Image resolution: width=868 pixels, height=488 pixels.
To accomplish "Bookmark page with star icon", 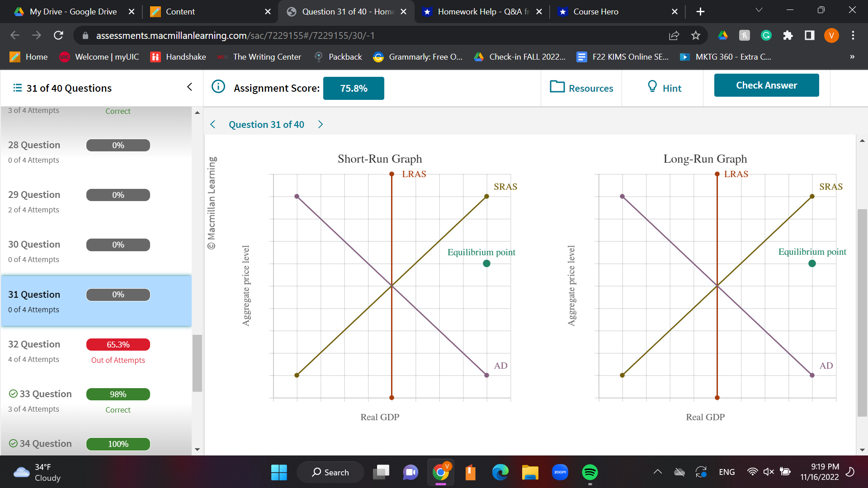I will tap(696, 35).
